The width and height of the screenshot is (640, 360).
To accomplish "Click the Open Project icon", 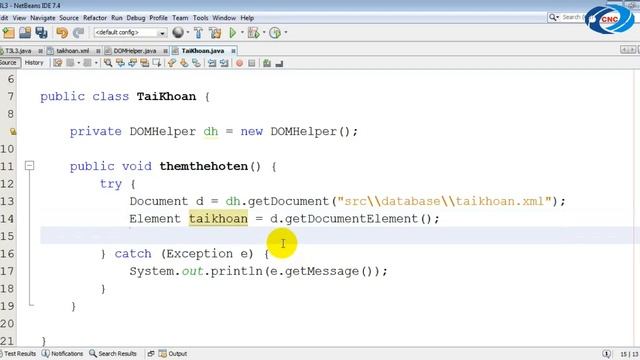I will click(24, 33).
